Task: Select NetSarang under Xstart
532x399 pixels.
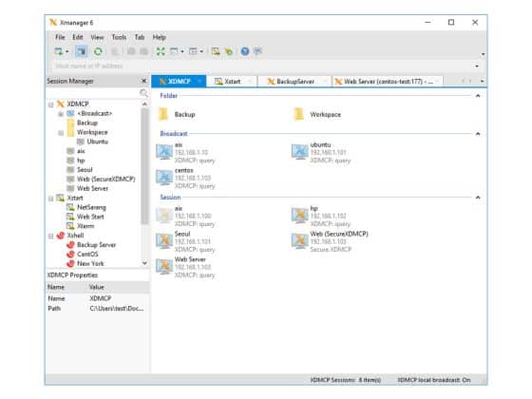Action: (91, 207)
